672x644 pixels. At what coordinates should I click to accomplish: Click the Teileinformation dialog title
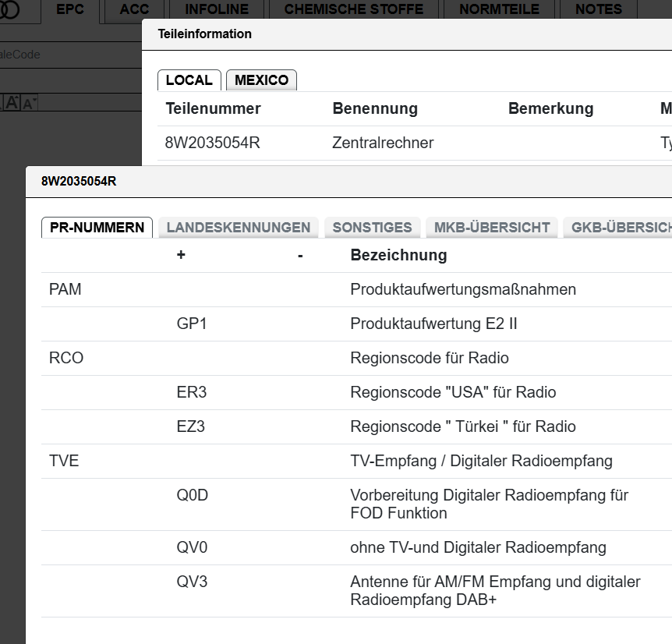point(204,34)
